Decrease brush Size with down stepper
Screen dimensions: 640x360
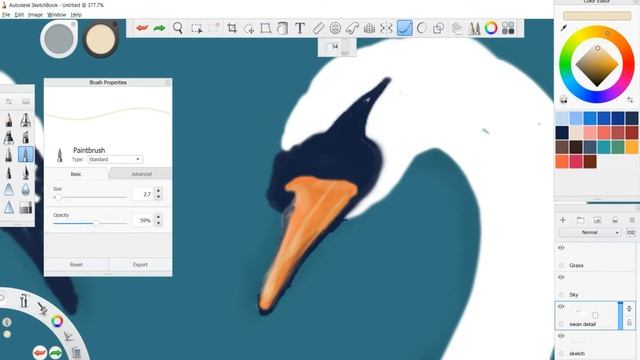point(158,197)
